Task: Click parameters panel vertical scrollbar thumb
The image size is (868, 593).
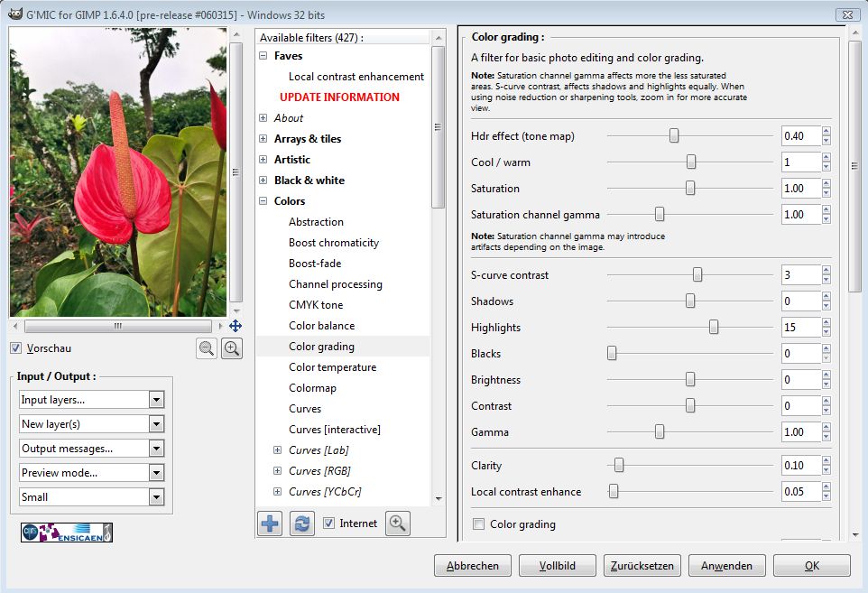Action: tap(854, 166)
